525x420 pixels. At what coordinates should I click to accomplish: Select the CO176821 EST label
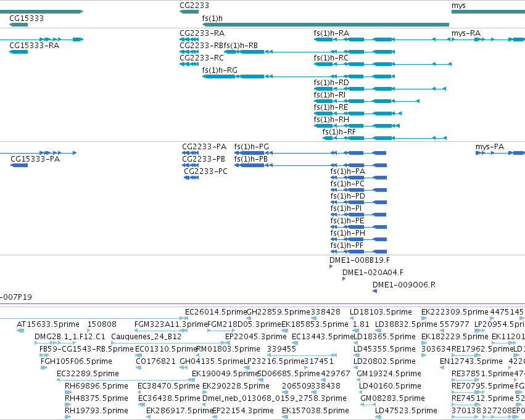click(155, 361)
